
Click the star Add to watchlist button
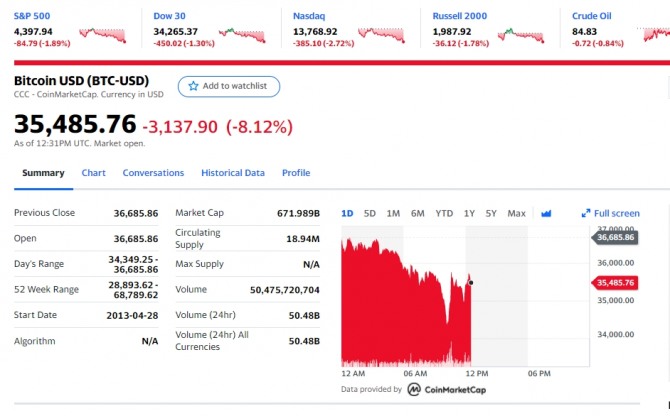(229, 86)
